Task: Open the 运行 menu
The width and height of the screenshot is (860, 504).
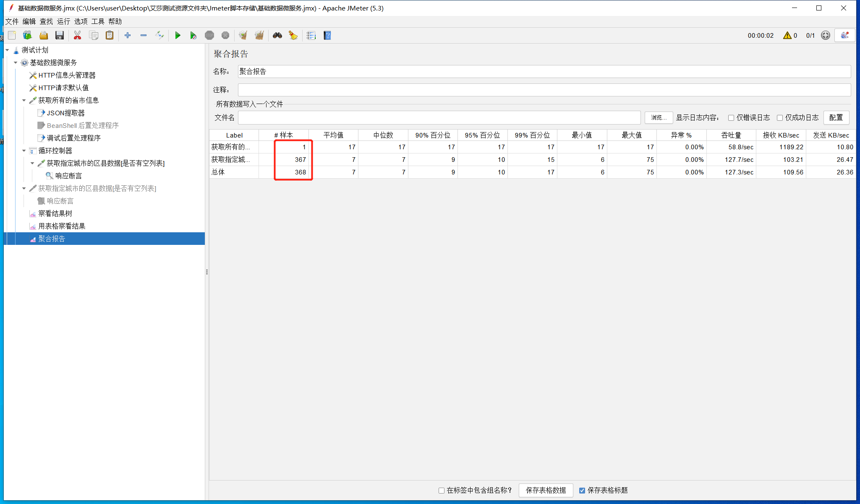Action: pyautogui.click(x=63, y=21)
